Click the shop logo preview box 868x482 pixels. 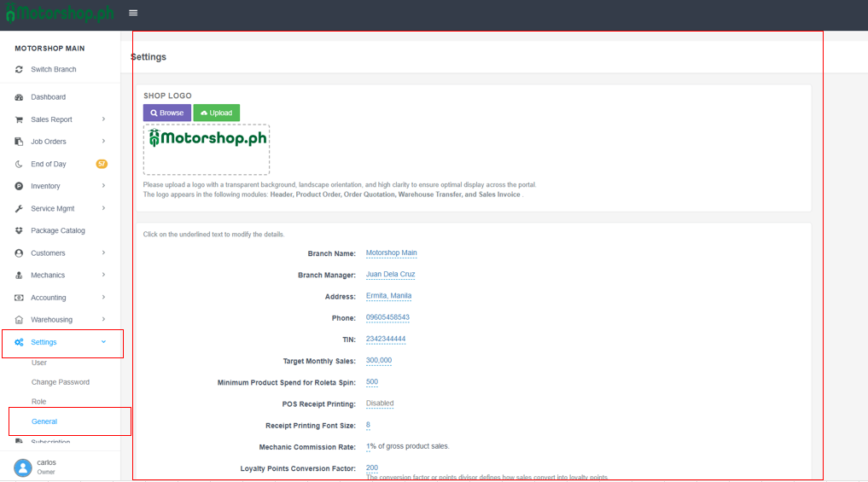[207, 149]
